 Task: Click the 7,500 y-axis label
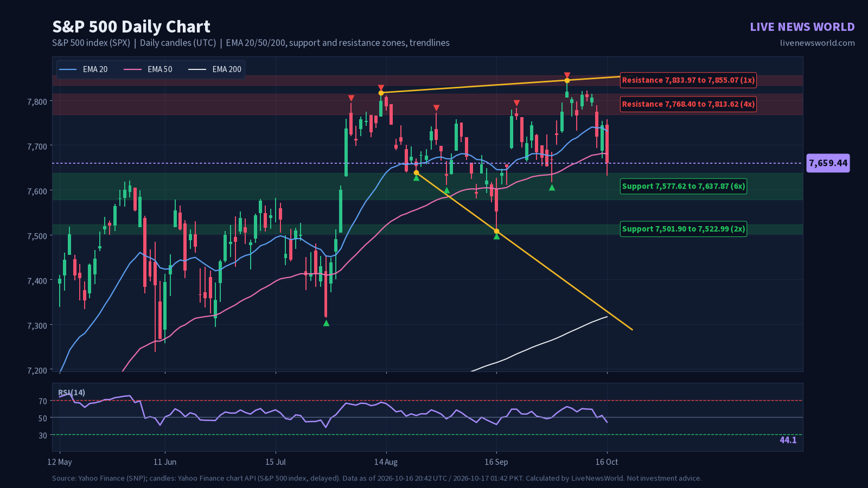click(37, 236)
